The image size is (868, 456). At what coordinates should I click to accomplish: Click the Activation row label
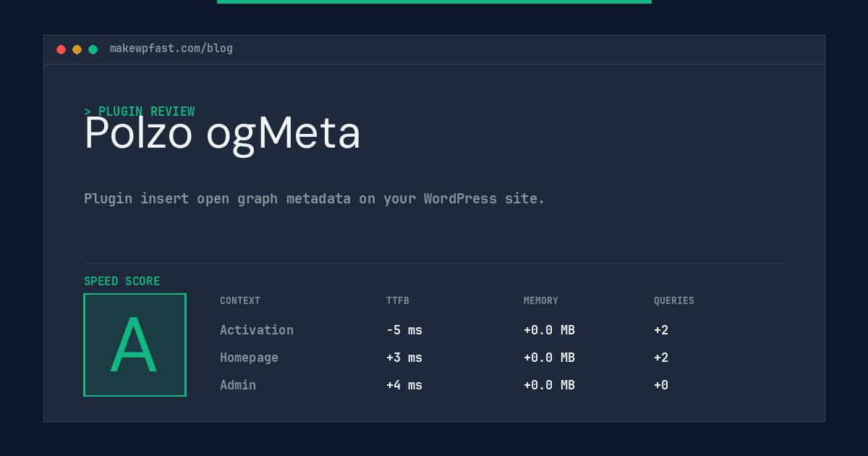click(257, 330)
